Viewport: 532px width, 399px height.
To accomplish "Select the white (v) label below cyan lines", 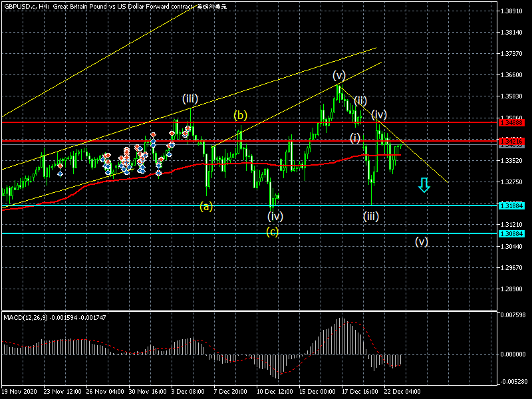I will [422, 241].
